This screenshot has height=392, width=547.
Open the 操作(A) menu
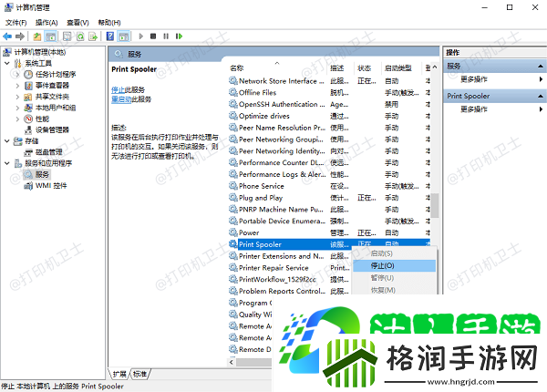pos(46,23)
